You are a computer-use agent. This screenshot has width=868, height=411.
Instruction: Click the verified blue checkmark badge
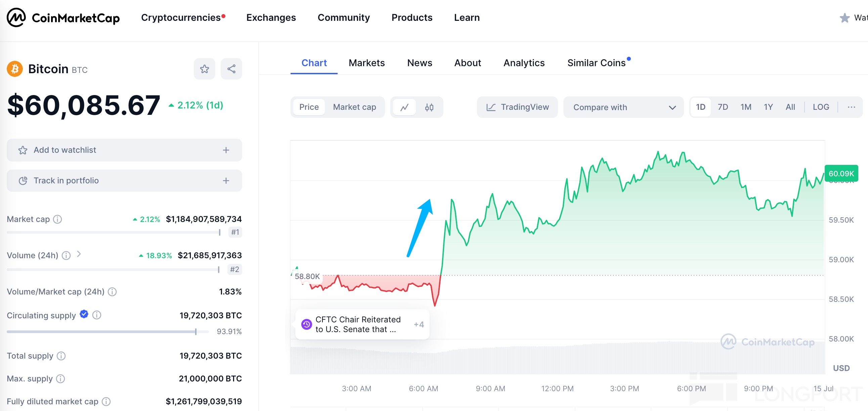(x=84, y=314)
